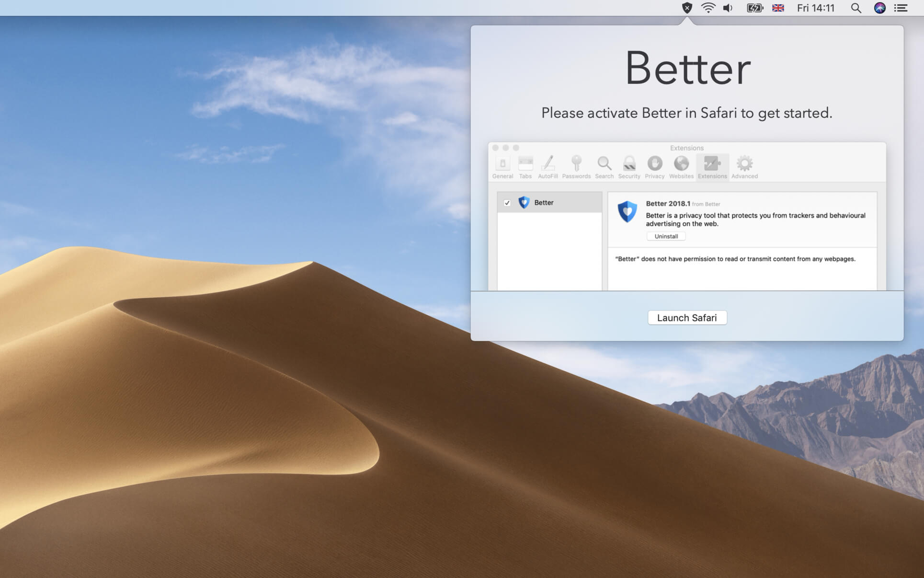
Task: Select Better in the extensions list
Action: [544, 203]
